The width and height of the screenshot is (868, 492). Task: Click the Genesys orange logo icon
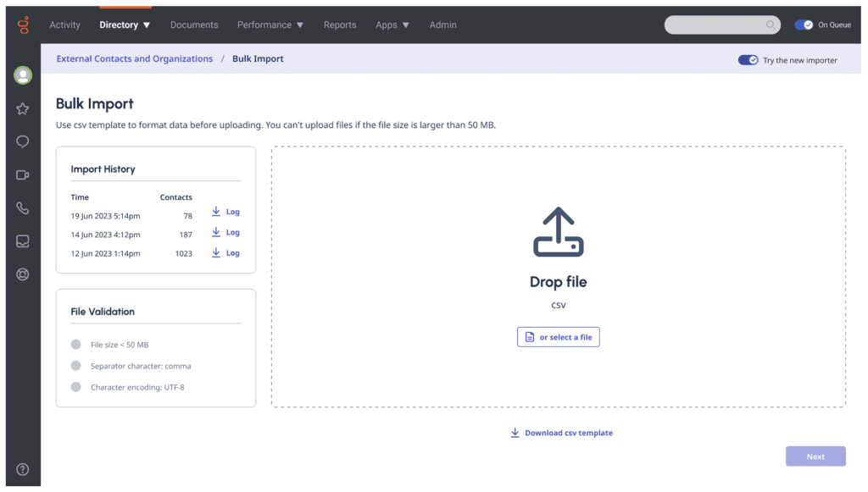pos(23,25)
